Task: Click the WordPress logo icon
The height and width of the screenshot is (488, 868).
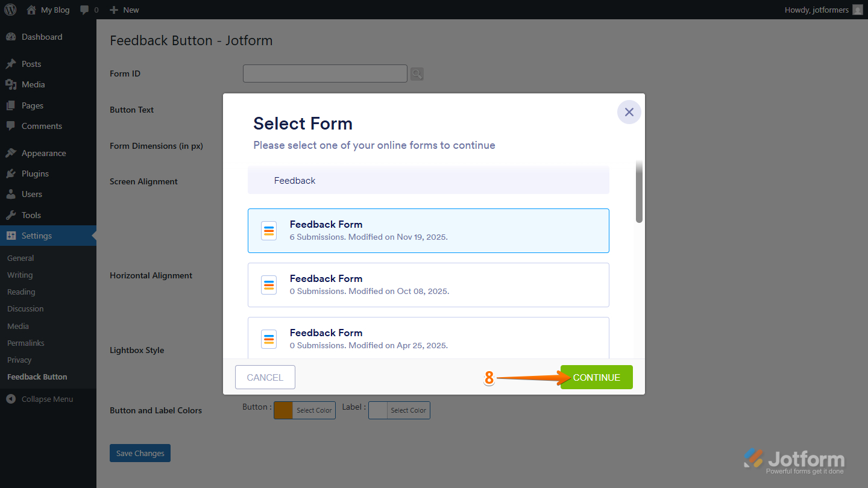Action: tap(10, 10)
